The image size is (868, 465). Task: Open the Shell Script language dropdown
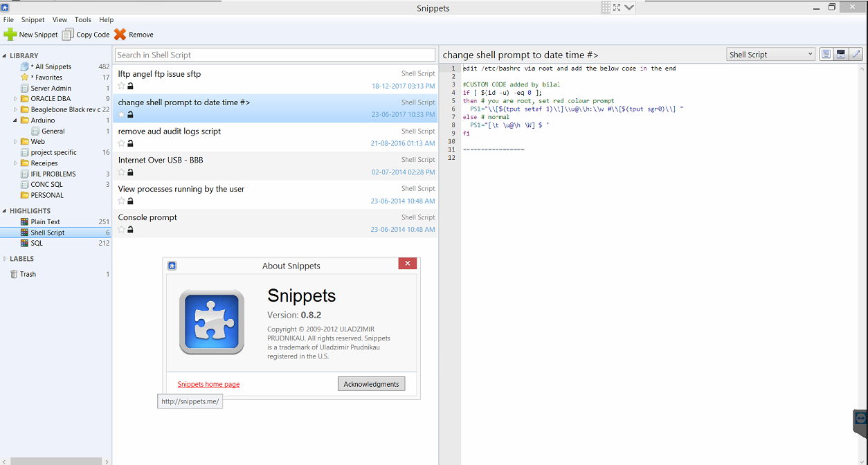point(771,55)
